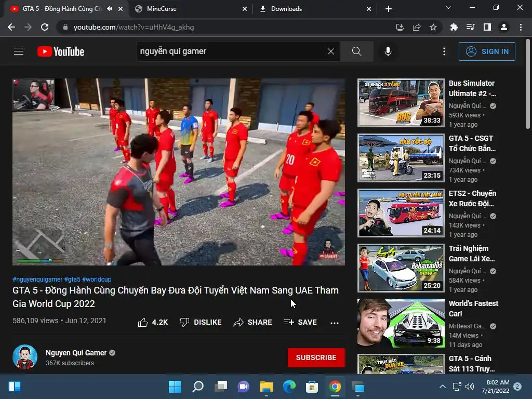This screenshot has height=399, width=532.
Task: Open Microsoft Edge from taskbar
Action: click(289, 387)
